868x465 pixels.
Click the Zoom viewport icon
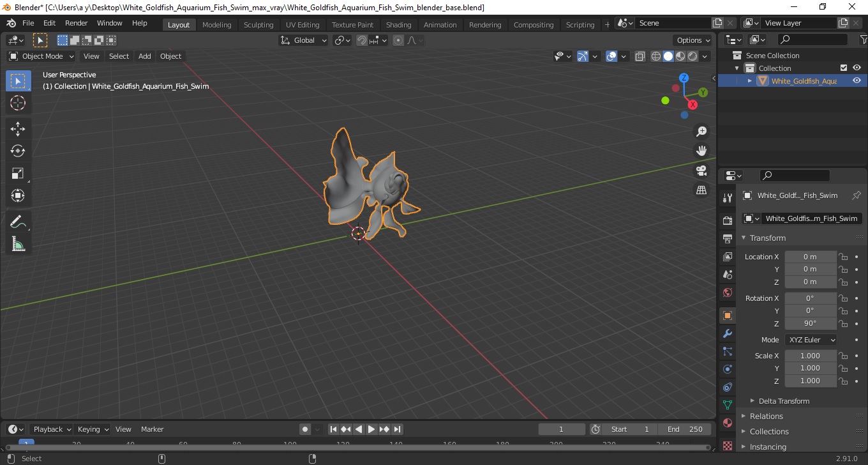[701, 132]
